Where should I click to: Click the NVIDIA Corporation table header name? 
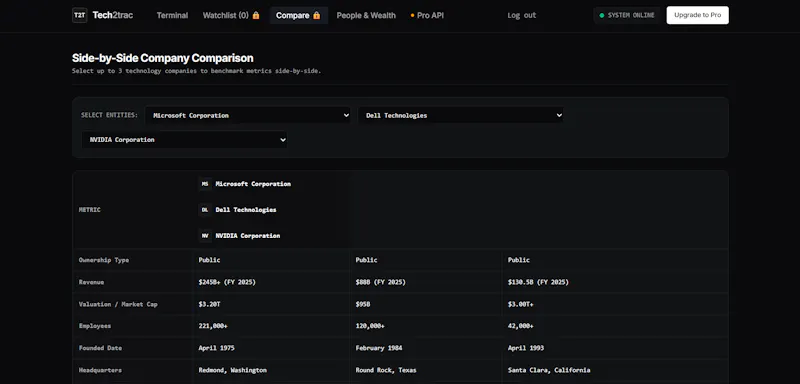pyautogui.click(x=247, y=236)
